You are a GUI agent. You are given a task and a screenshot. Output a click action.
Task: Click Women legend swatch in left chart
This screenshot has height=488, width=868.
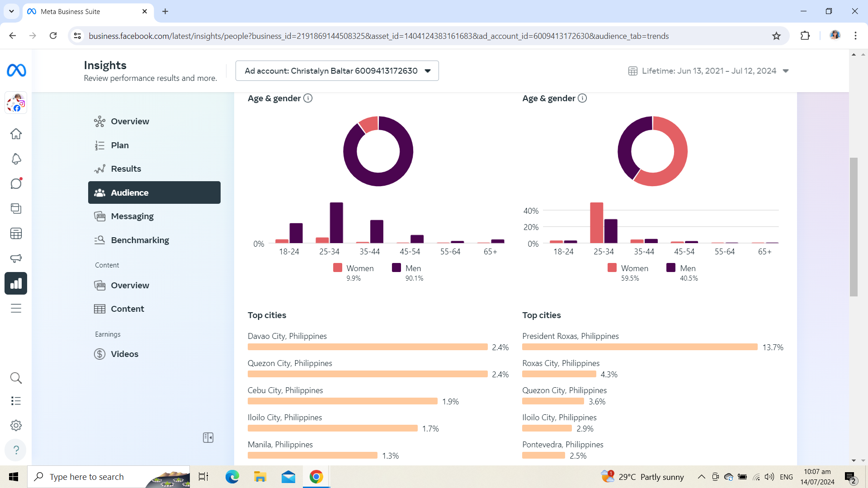337,267
